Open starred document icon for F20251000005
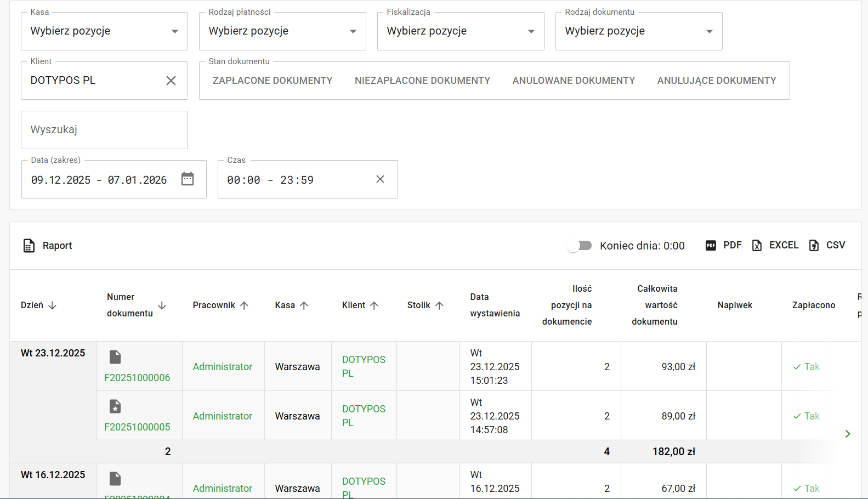Screen dimensions: 868x499 [115, 406]
